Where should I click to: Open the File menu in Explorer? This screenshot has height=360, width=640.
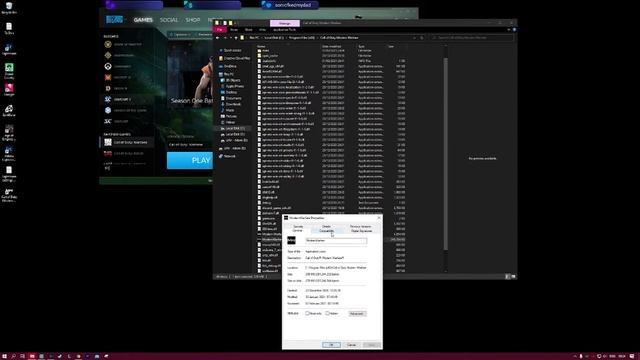point(220,30)
